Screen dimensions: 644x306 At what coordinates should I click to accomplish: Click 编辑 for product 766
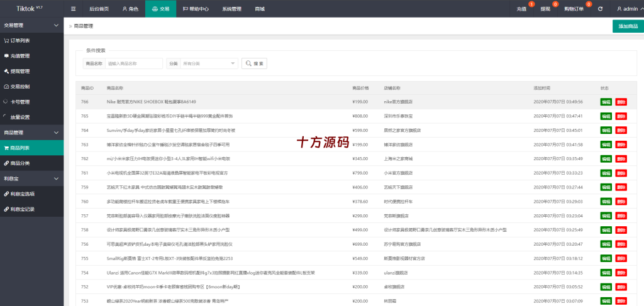[606, 102]
